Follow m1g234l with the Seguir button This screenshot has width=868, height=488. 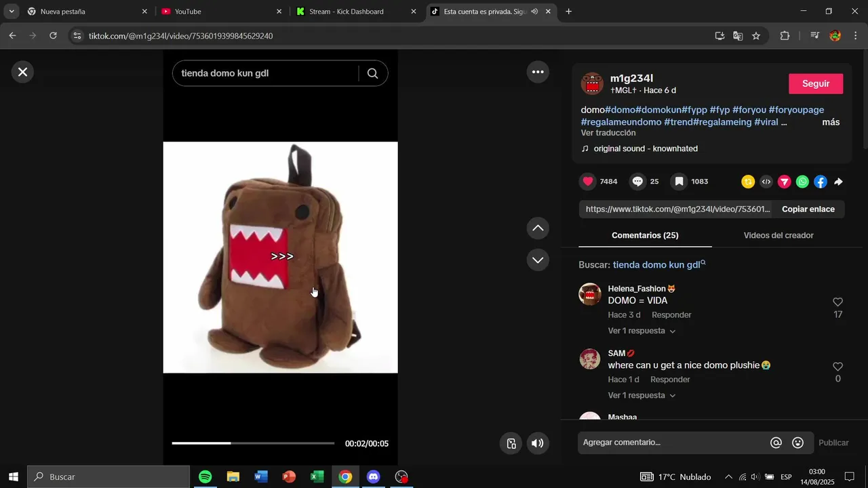[x=816, y=83]
